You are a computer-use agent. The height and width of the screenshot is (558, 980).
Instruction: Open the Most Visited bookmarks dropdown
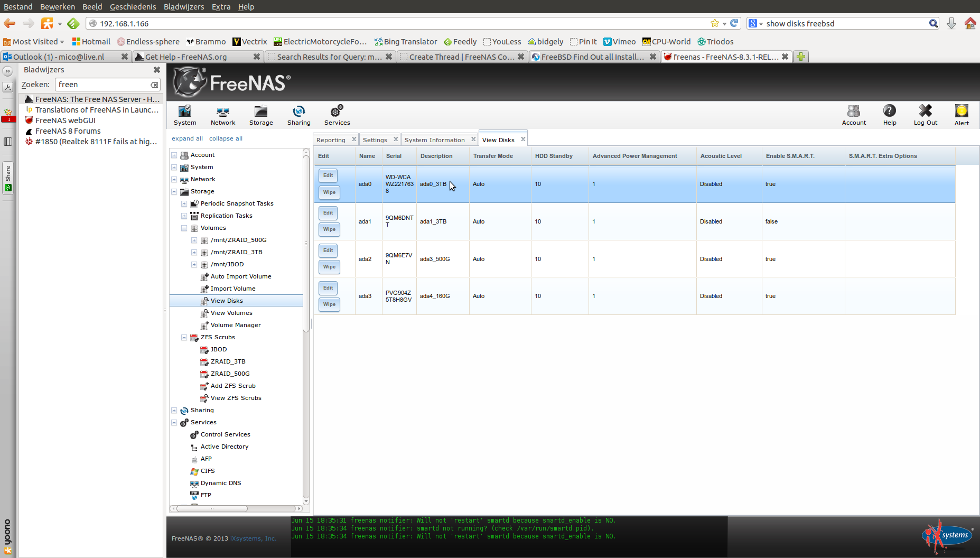point(34,42)
